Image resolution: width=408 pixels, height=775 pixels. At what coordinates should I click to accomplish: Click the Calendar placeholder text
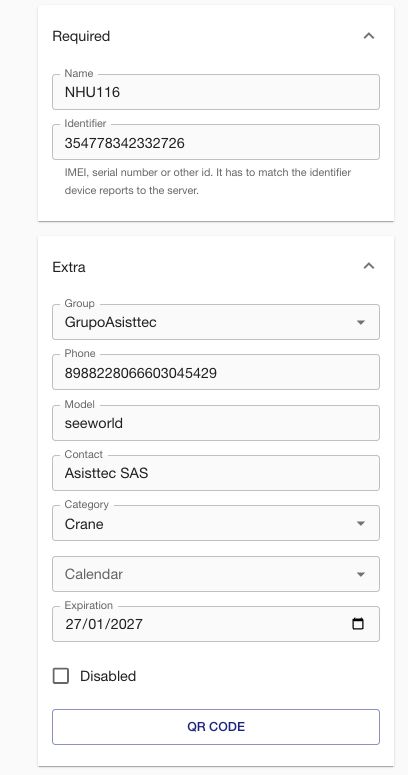tap(93, 574)
